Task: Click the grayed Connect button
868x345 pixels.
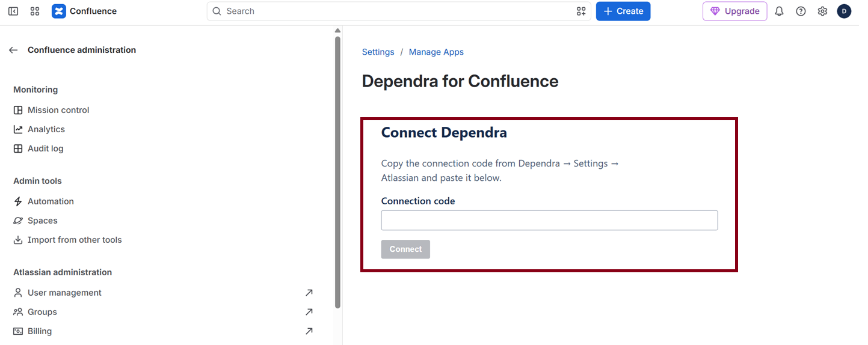Action: (x=405, y=249)
